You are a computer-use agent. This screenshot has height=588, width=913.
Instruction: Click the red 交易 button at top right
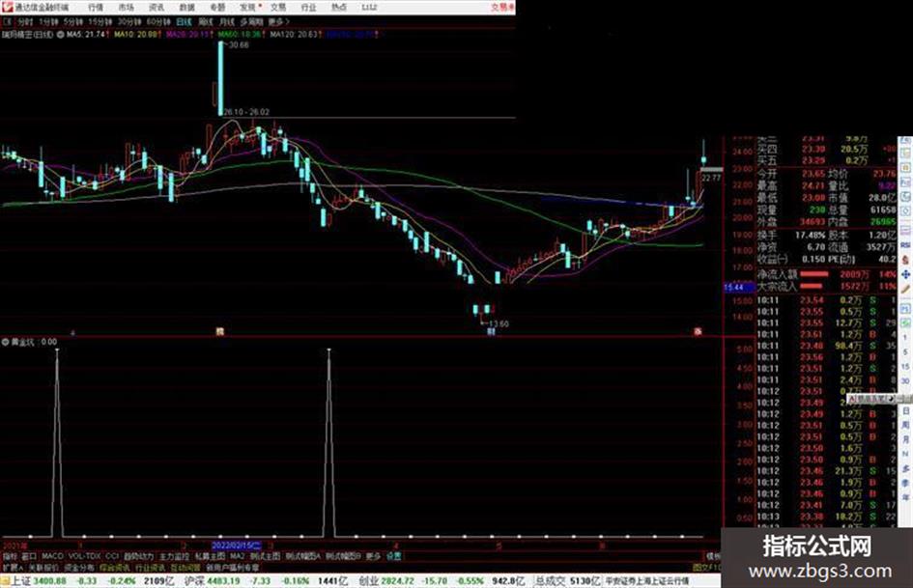click(502, 7)
